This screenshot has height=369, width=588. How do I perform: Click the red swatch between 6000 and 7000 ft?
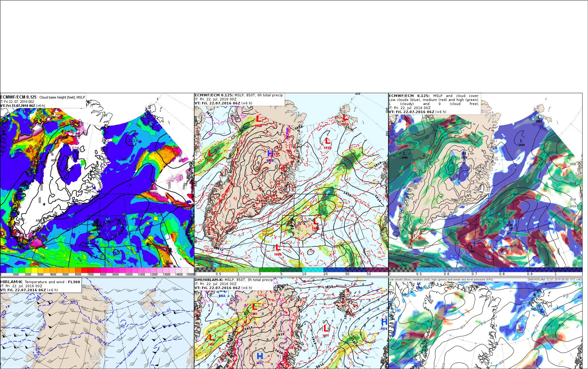coord(84,270)
